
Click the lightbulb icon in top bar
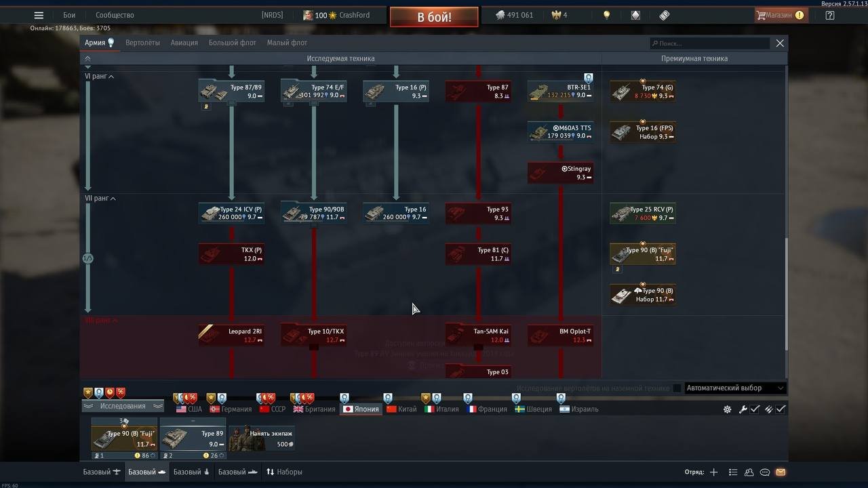pyautogui.click(x=607, y=15)
